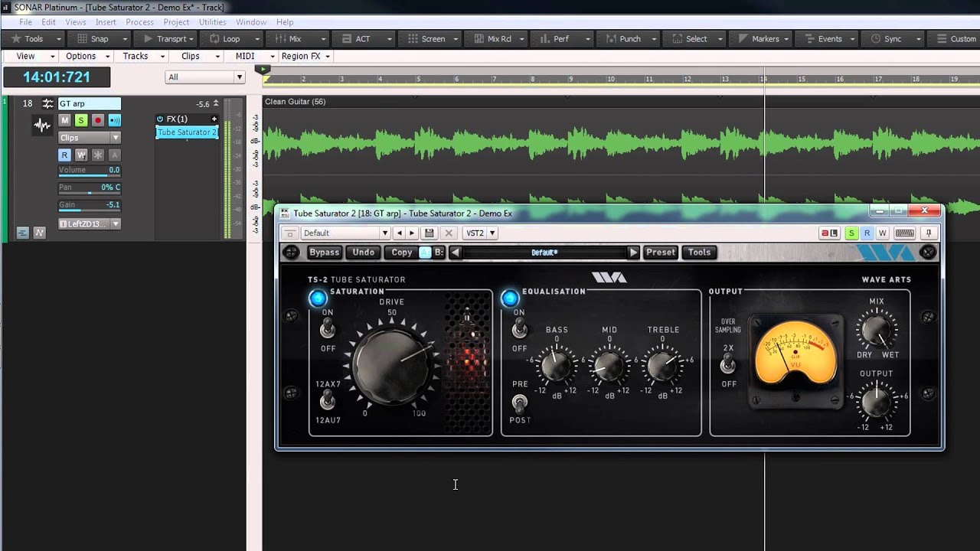Toggle input echo on GT arp track

pyautogui.click(x=115, y=120)
